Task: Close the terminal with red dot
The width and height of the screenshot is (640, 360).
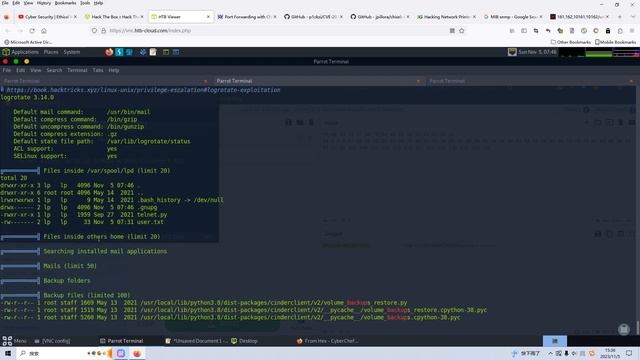Action: pyautogui.click(x=5, y=61)
